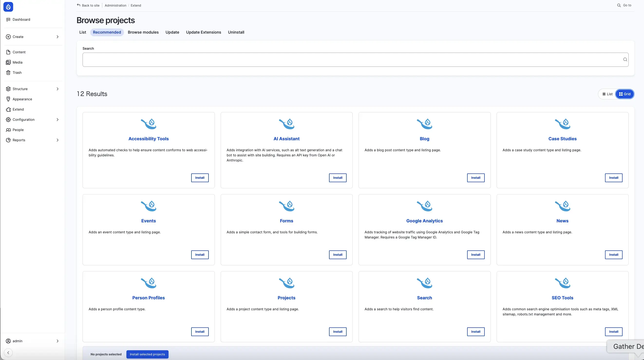This screenshot has width=644, height=360.
Task: Install the AI Assistant project
Action: 338,178
